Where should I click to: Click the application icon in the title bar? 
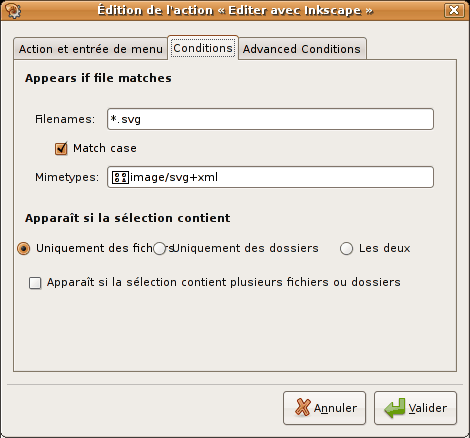tap(13, 10)
